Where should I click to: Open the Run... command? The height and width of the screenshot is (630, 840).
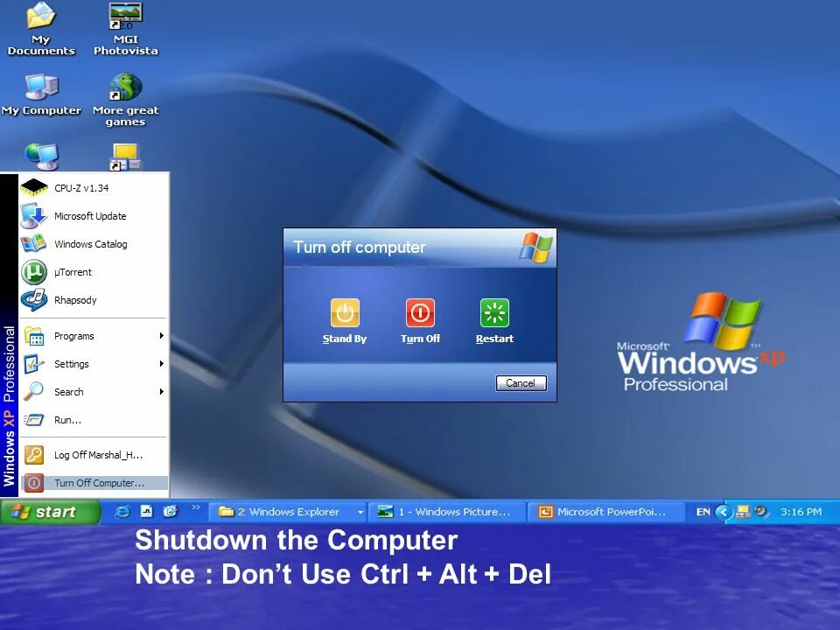[94, 420]
